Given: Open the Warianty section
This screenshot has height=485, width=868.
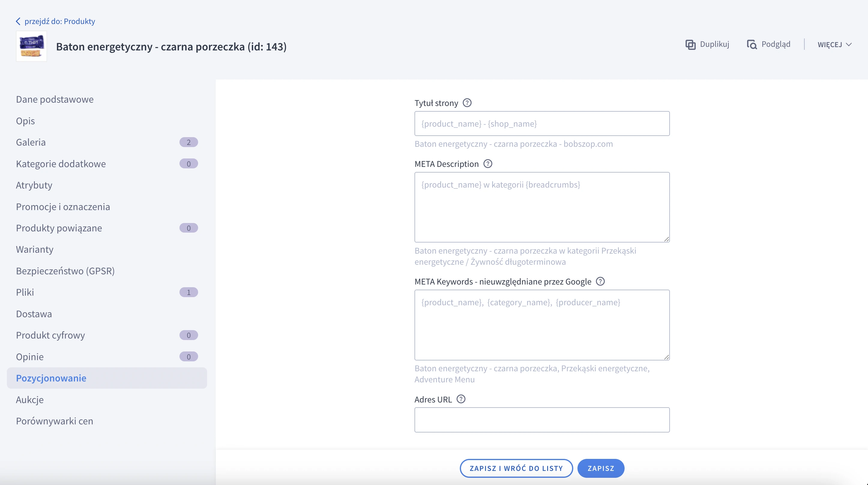Looking at the screenshot, I should tap(35, 249).
